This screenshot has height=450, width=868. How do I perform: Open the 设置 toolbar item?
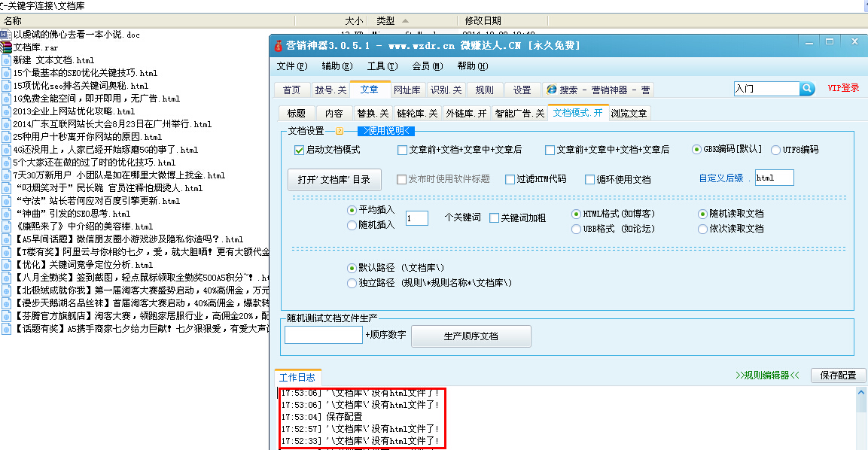click(x=522, y=89)
